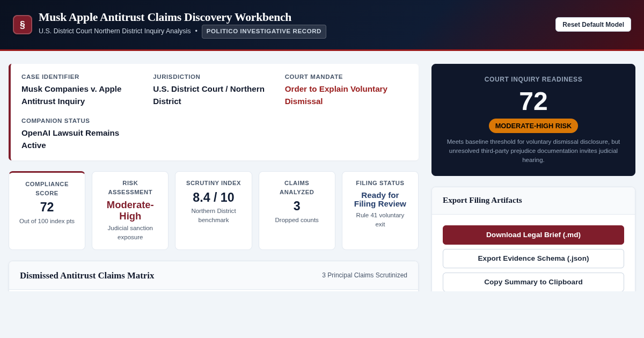Click 'Musk Companies v. Apple Antitrust Inquiry' text
Screen dimensions: 644x338
[71, 95]
